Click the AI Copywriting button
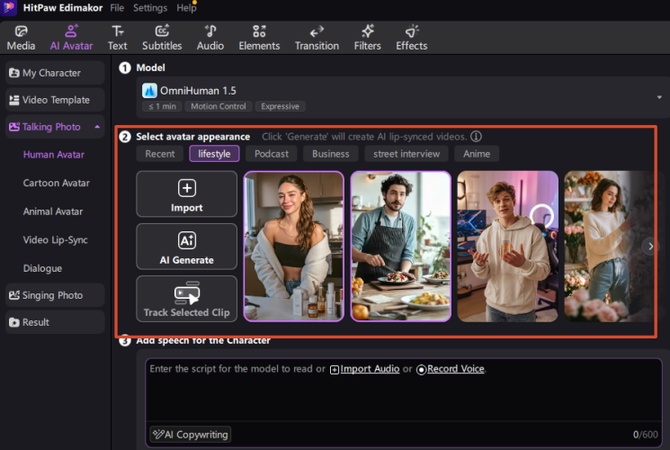Viewport: 670px width, 450px height. click(x=191, y=435)
